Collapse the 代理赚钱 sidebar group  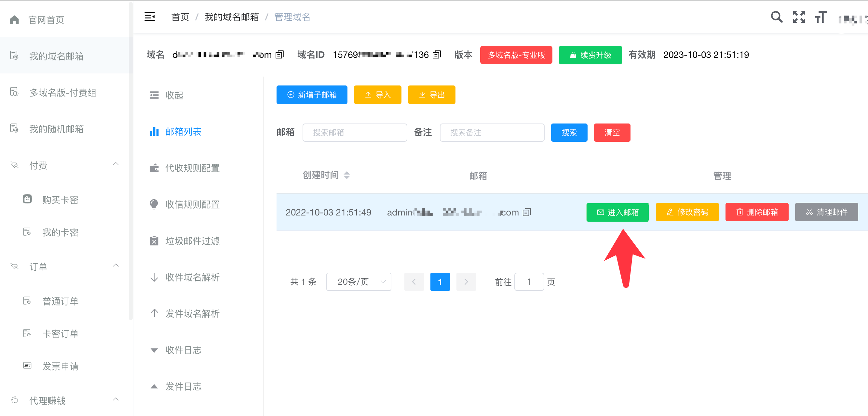[115, 399]
